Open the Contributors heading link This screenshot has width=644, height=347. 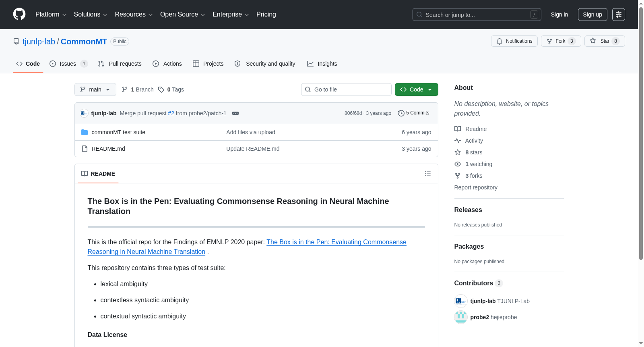(x=479, y=283)
